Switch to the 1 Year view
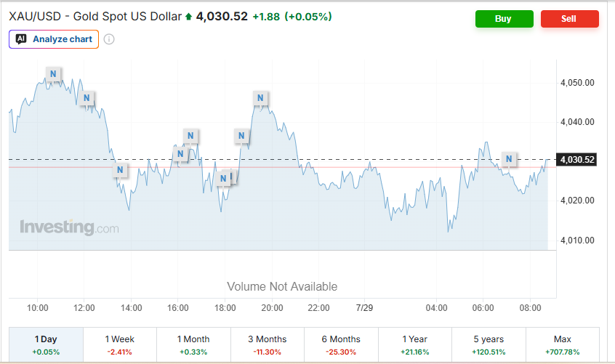615x364 pixels. click(414, 344)
